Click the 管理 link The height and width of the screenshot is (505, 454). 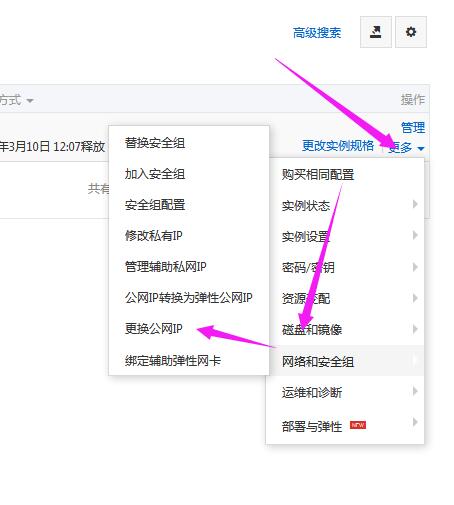413,128
